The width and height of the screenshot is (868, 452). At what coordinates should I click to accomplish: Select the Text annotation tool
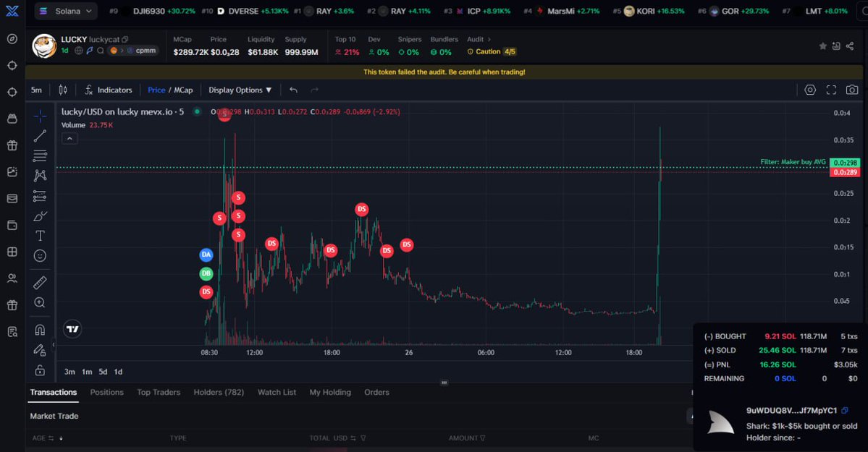click(40, 236)
